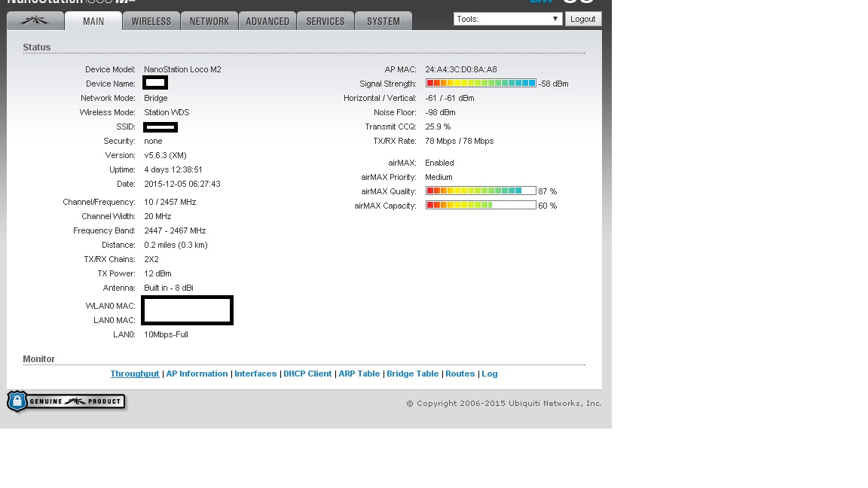This screenshot has height=488, width=868.
Task: Click the Logout button
Action: (x=583, y=19)
